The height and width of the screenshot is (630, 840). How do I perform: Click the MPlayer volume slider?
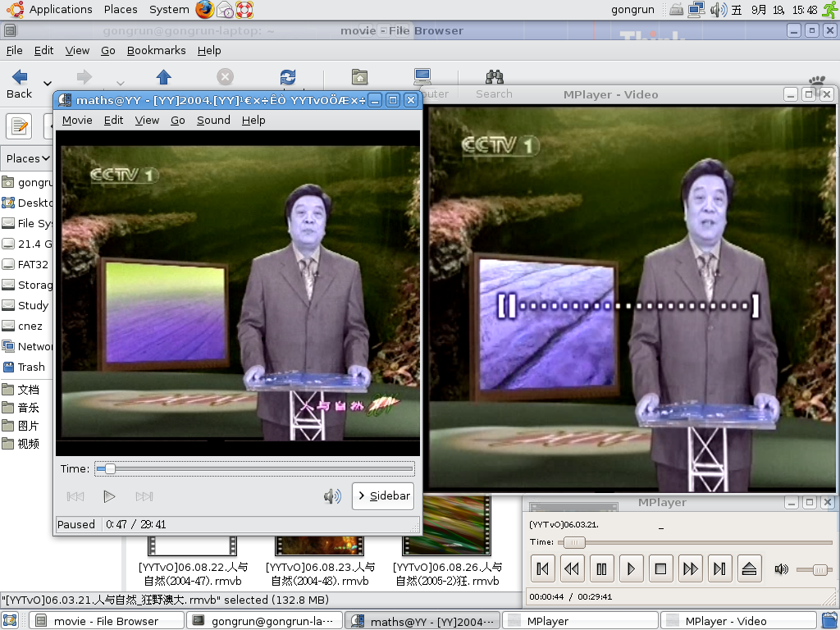[815, 569]
